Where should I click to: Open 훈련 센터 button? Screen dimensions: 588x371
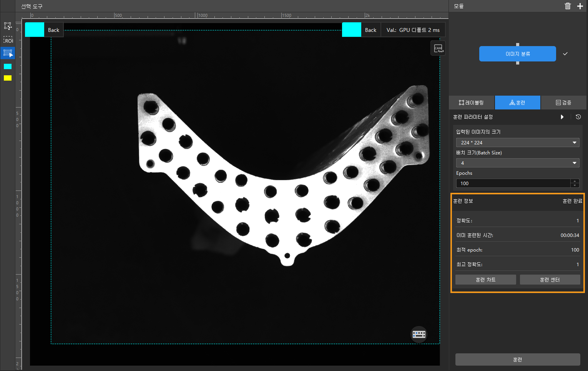(x=550, y=280)
